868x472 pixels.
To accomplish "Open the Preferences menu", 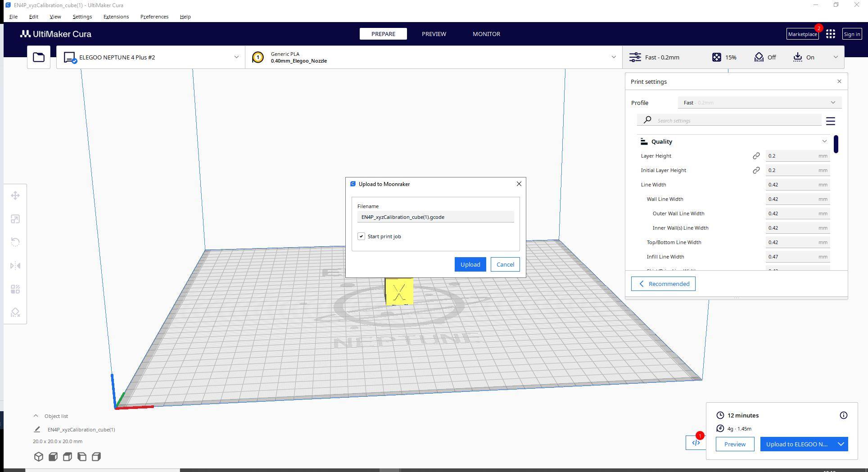I will [x=154, y=17].
